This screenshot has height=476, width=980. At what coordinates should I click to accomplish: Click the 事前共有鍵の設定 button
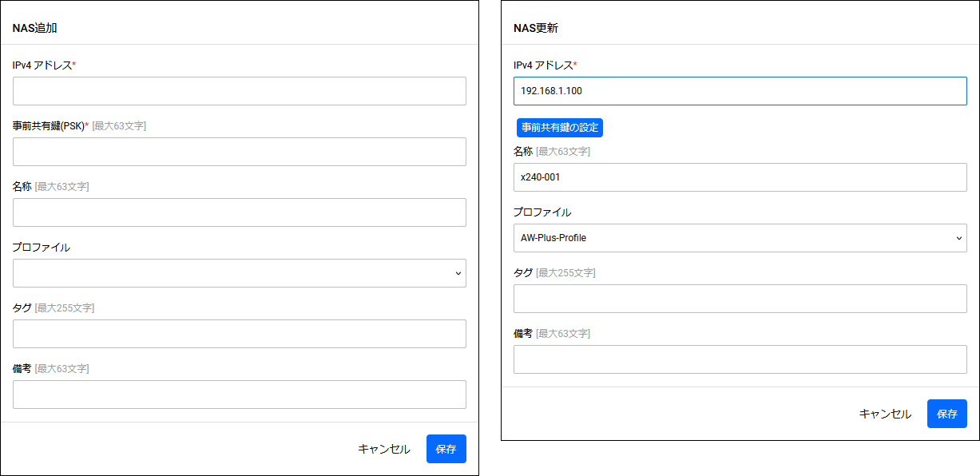tap(560, 128)
